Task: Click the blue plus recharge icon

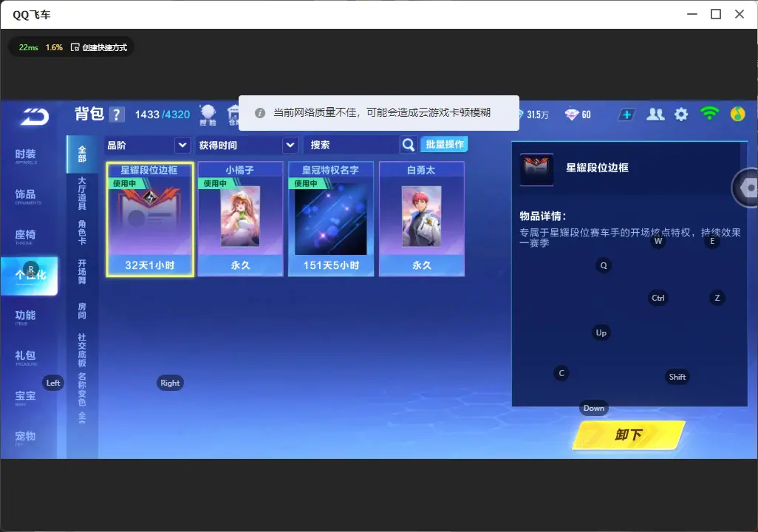Action: point(626,115)
